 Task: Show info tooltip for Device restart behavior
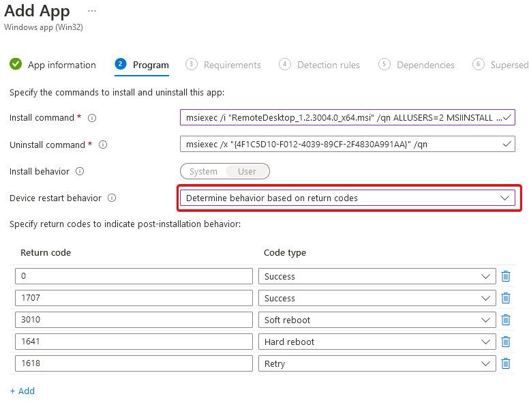[x=112, y=198]
